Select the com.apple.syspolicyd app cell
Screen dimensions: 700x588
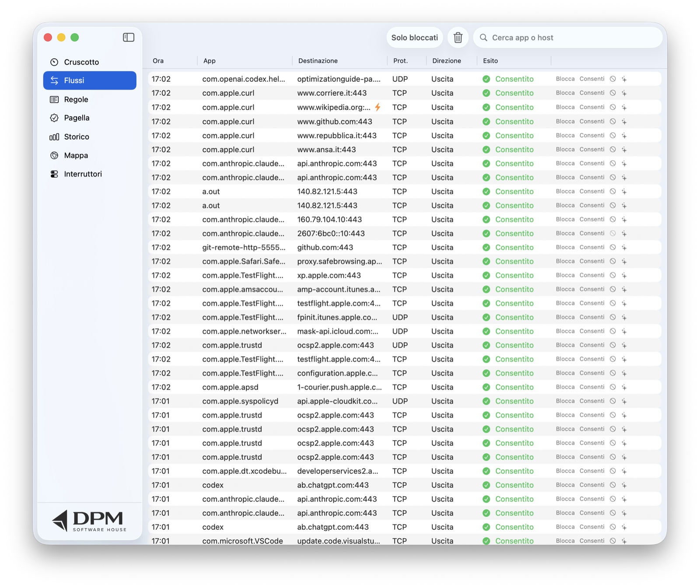[240, 401]
